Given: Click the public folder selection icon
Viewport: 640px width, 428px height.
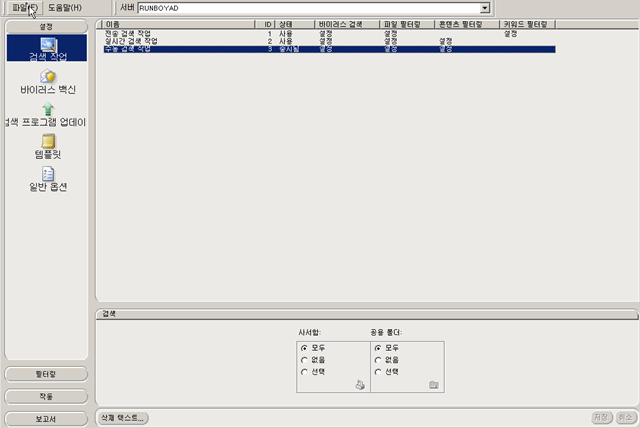Looking at the screenshot, I should (433, 385).
